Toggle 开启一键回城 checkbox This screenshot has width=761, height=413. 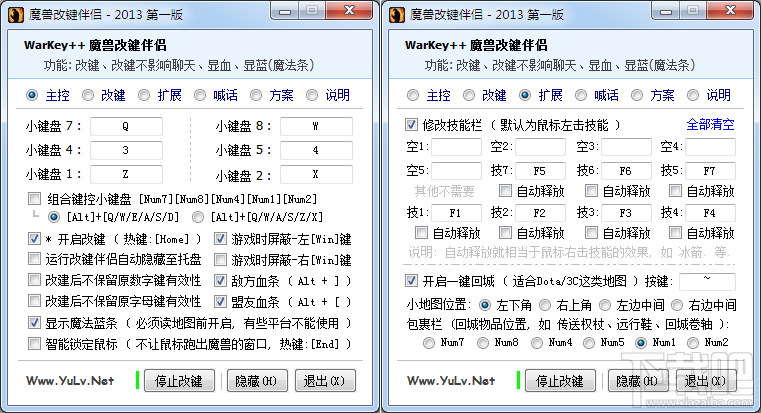[412, 281]
